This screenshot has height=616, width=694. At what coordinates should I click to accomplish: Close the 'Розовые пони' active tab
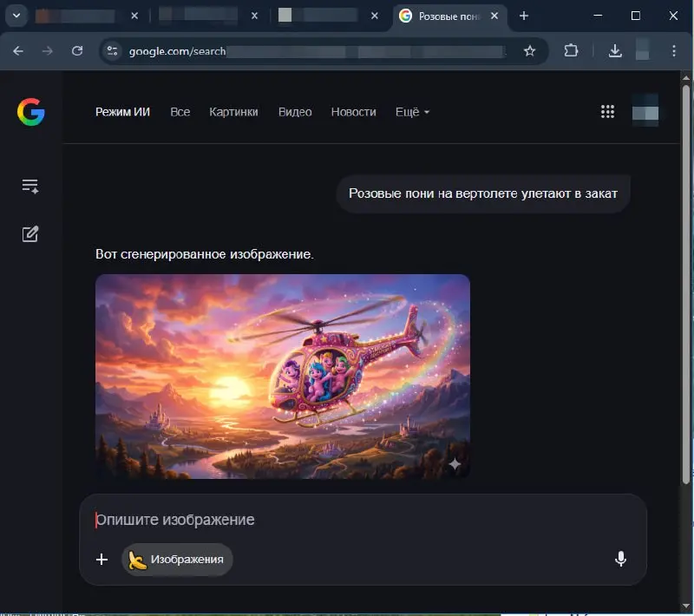pos(494,16)
